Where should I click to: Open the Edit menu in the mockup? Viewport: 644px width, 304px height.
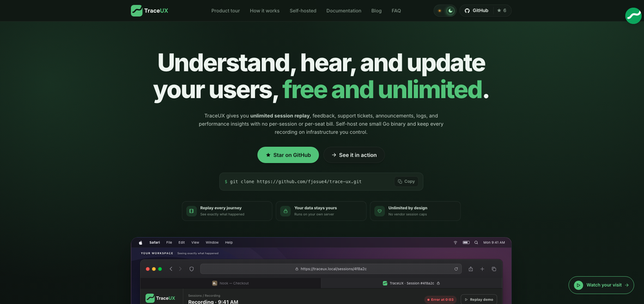click(182, 242)
